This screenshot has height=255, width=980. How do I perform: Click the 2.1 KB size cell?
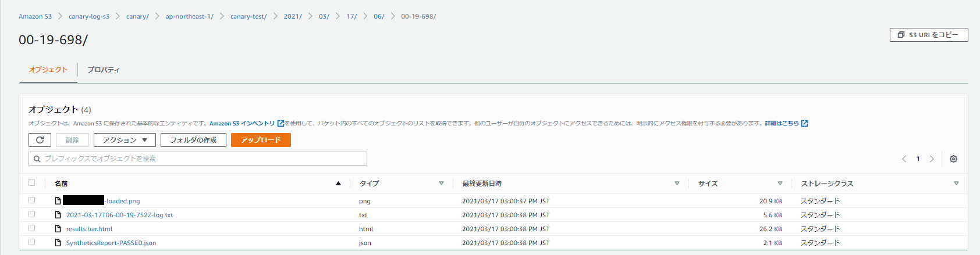pos(772,243)
